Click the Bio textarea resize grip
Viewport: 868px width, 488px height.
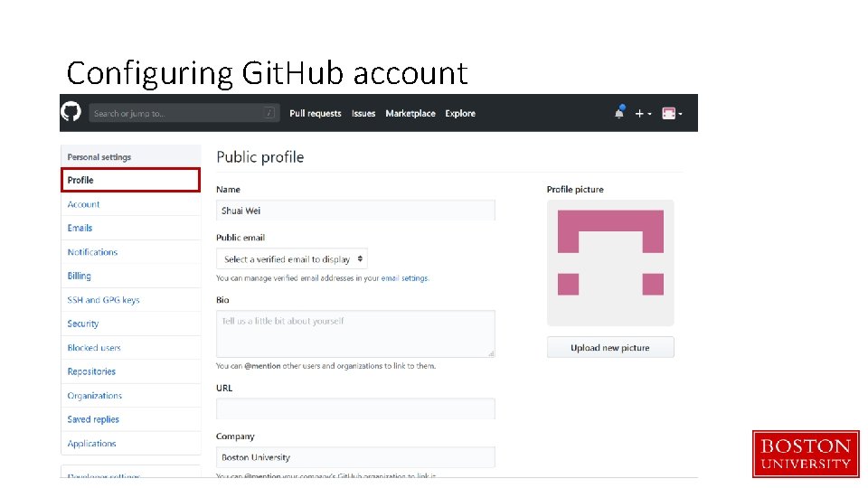(491, 353)
